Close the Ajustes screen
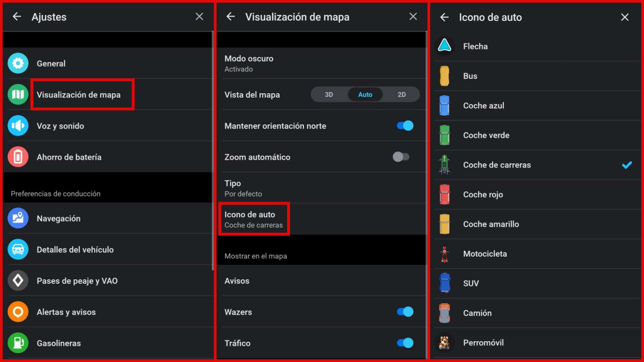 coord(199,16)
